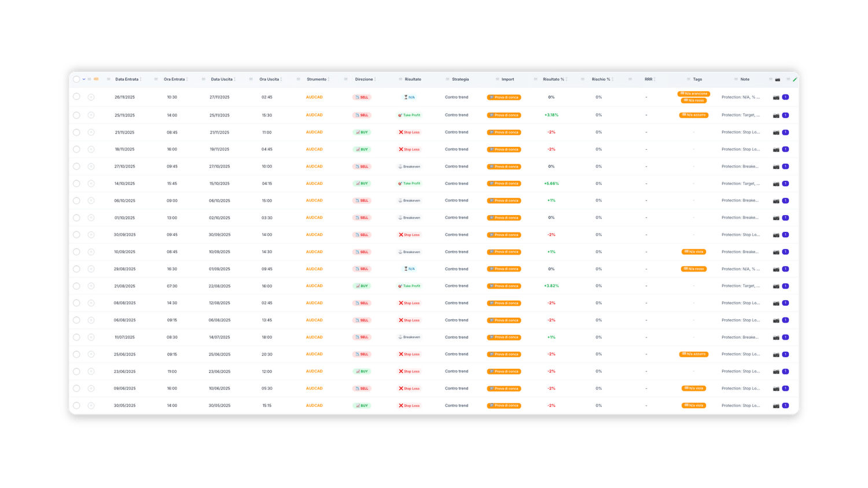This screenshot has width=868, height=488.
Task: Click the Import column header
Action: point(507,79)
